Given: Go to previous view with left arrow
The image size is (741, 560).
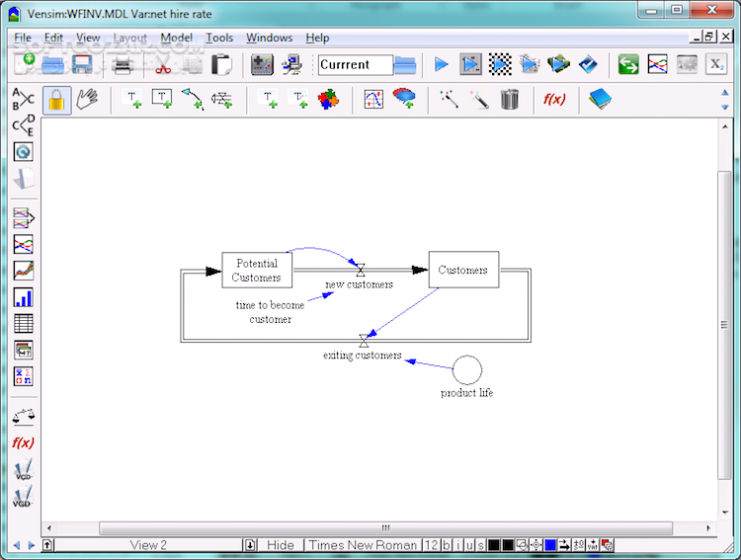Looking at the screenshot, I should 17,545.
